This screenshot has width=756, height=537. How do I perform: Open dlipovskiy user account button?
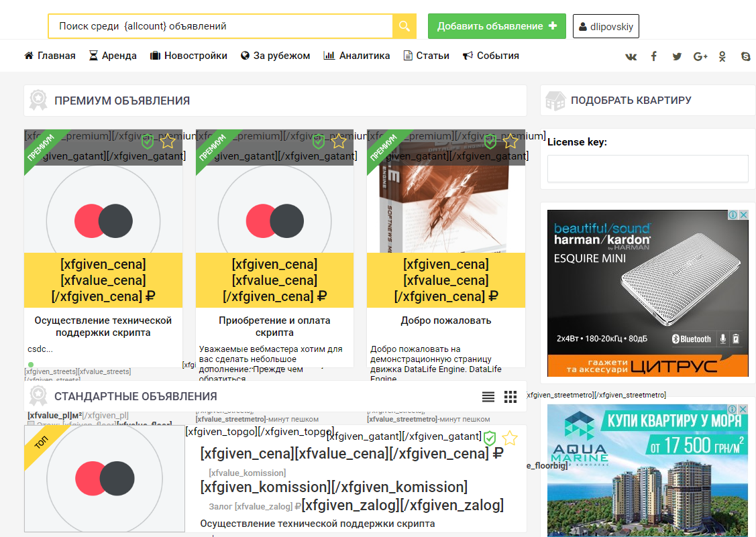(x=606, y=27)
